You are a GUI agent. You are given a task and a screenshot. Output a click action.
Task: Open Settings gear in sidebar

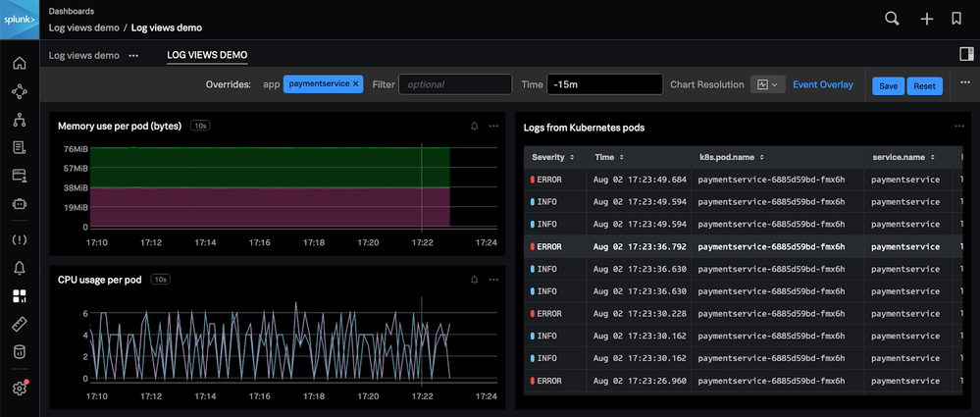point(19,389)
